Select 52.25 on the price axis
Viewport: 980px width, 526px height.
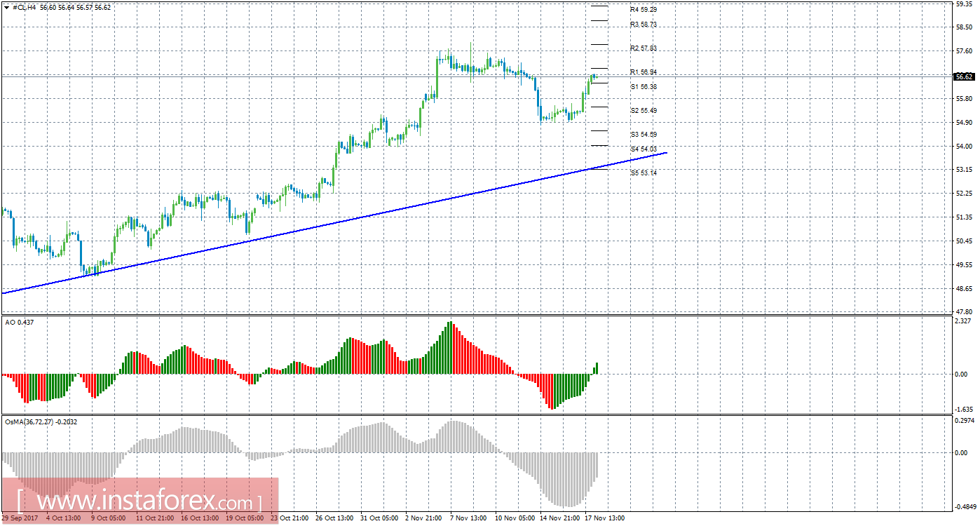point(965,194)
